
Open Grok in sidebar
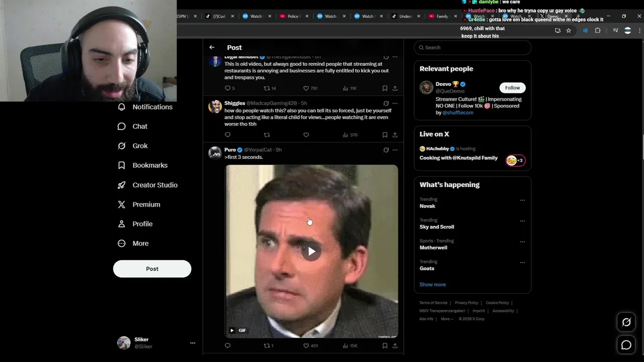(133, 146)
